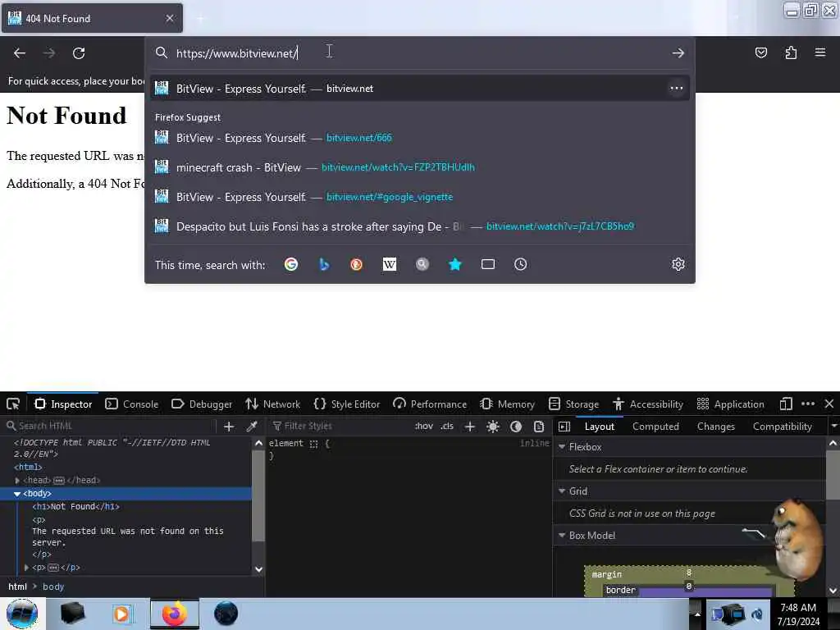Open the Accessibility tab
840x630 pixels.
pyautogui.click(x=648, y=404)
